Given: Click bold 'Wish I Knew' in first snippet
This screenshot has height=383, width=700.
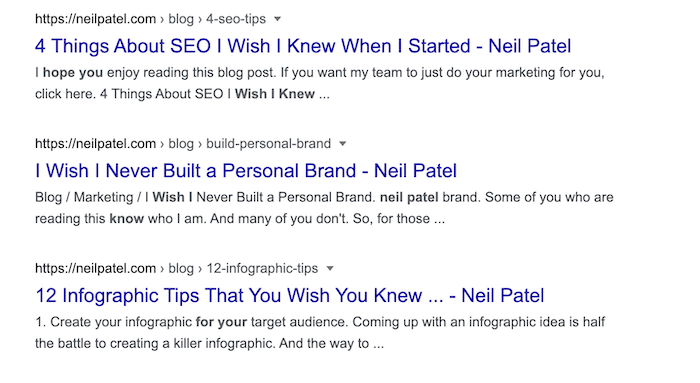Looking at the screenshot, I should point(275,94).
